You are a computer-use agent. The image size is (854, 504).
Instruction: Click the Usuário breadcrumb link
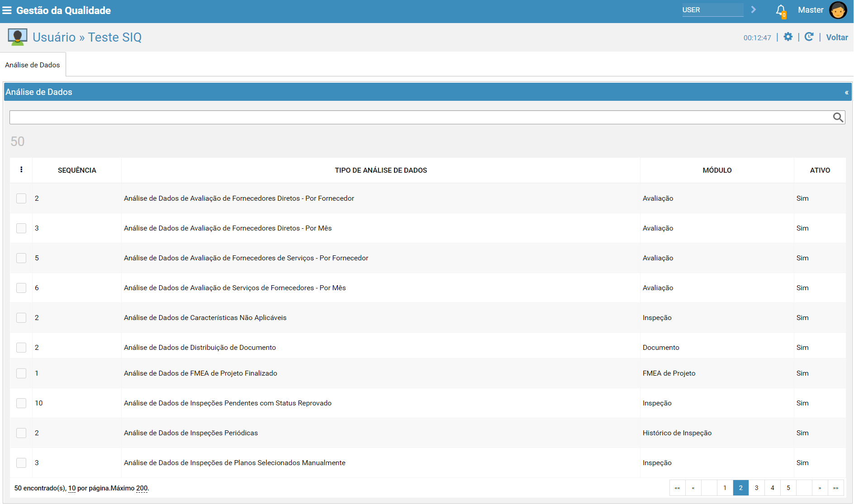(54, 37)
